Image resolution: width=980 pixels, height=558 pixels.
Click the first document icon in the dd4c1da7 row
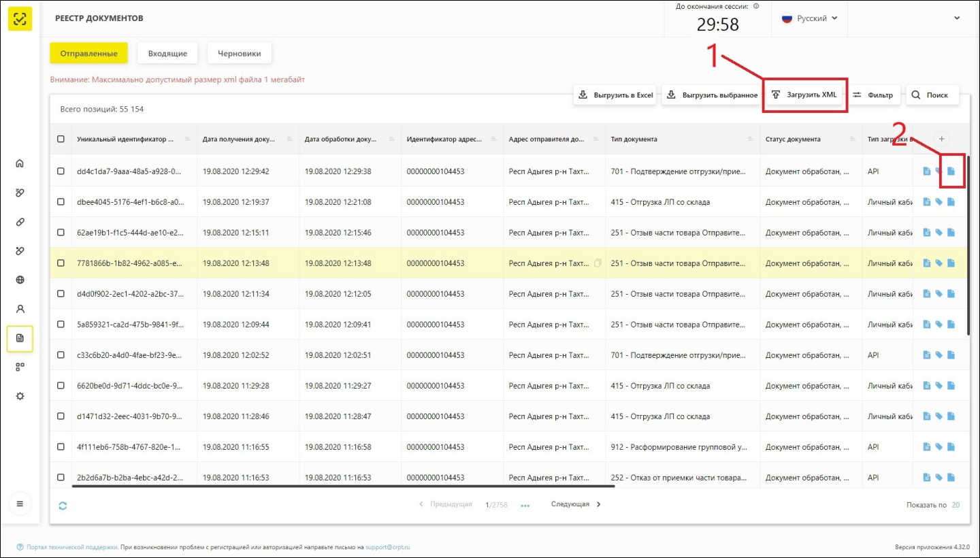pos(926,171)
